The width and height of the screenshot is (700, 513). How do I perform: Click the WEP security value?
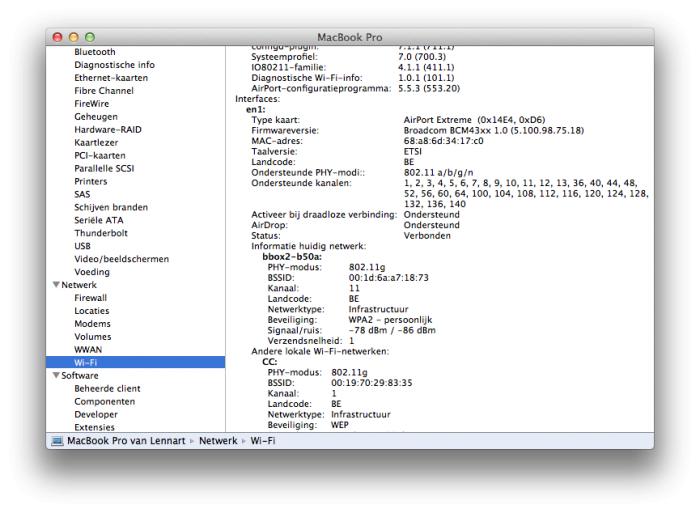click(x=339, y=425)
